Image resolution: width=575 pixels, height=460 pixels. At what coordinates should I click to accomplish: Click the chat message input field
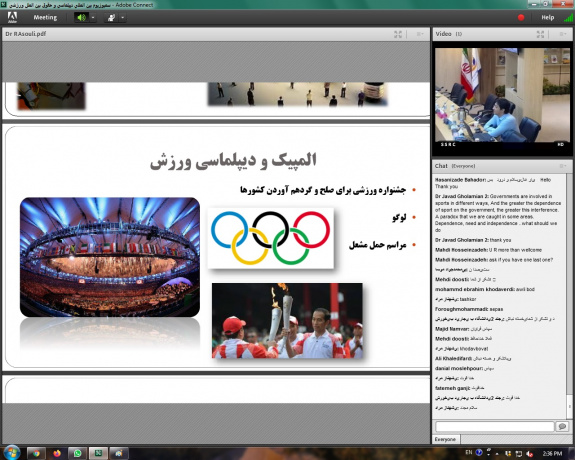[x=494, y=426]
